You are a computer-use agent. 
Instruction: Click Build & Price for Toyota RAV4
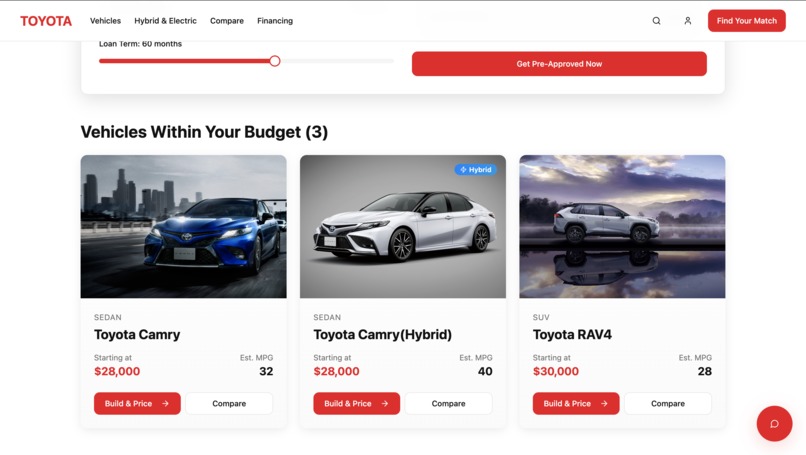pyautogui.click(x=576, y=404)
